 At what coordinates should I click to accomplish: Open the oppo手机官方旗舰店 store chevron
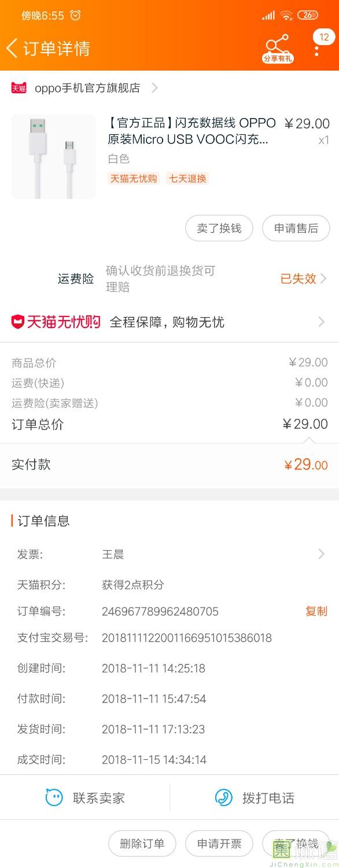point(154,88)
